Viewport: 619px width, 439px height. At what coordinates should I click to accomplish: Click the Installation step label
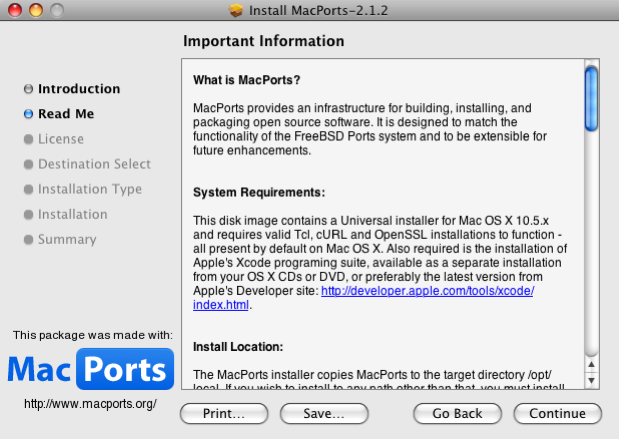point(72,214)
